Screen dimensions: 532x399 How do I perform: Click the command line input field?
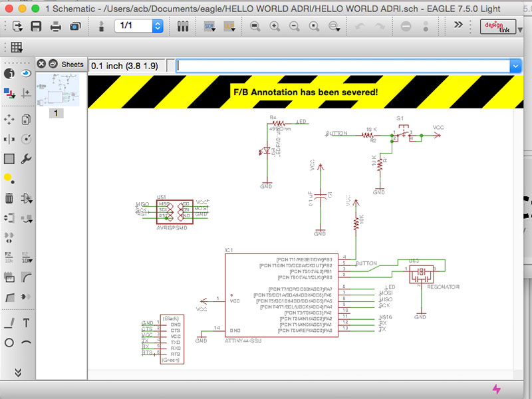pyautogui.click(x=342, y=66)
